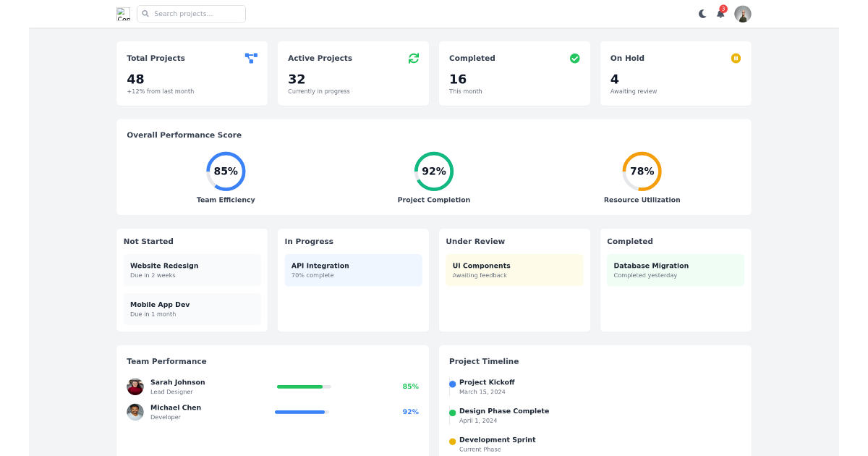Toggle dark mode with the moon icon

coord(702,14)
